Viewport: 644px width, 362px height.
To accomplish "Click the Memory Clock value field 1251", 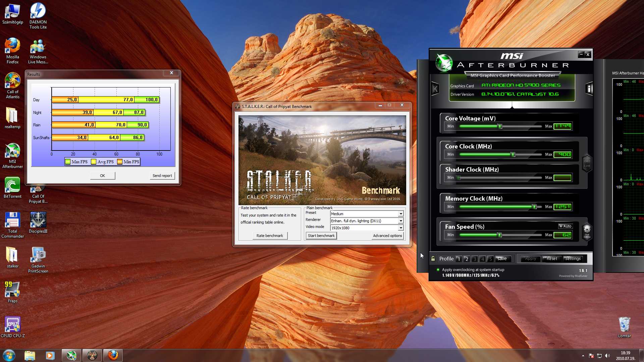I will click(562, 207).
